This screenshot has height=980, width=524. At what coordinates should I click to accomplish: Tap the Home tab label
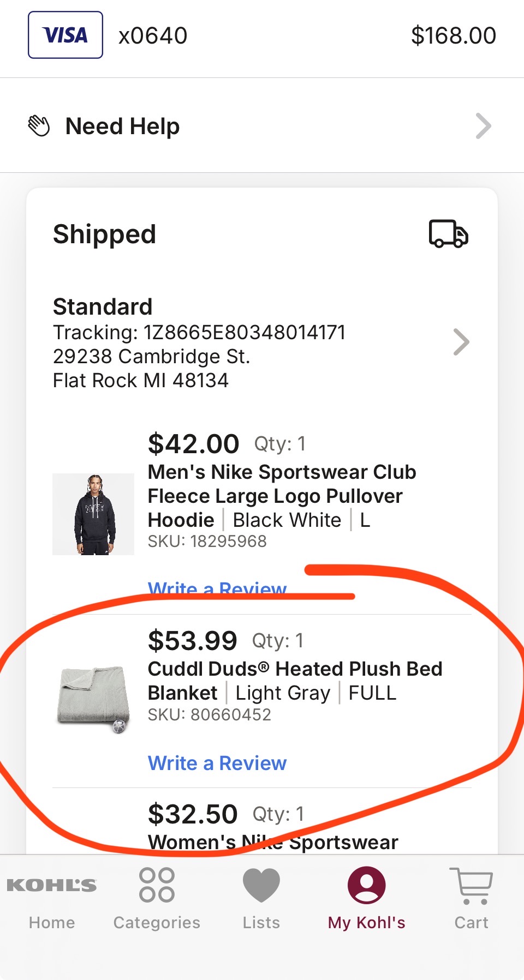coord(52,922)
